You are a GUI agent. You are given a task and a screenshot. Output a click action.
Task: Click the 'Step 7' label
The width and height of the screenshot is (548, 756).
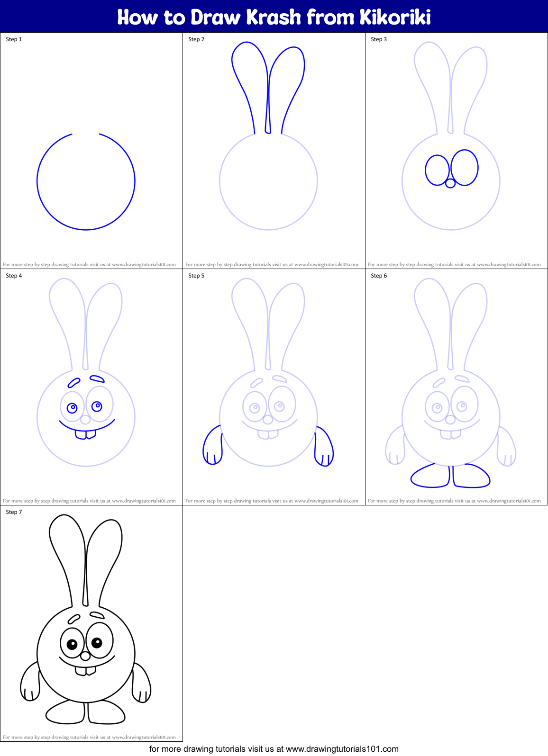click(14, 512)
